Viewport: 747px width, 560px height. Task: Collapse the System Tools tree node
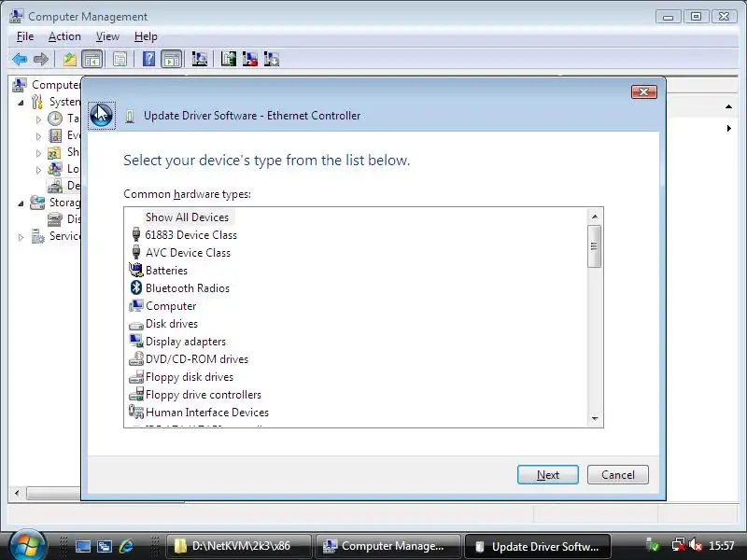tap(21, 103)
